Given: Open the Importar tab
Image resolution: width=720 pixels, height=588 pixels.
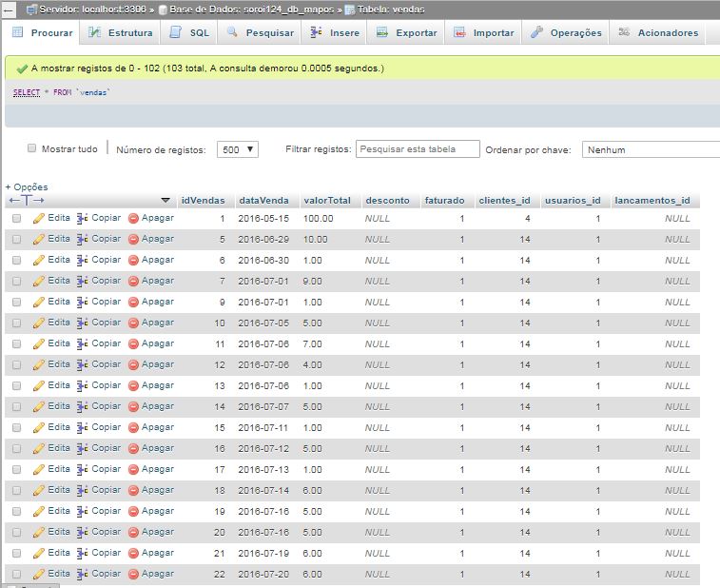Looking at the screenshot, I should [x=483, y=32].
